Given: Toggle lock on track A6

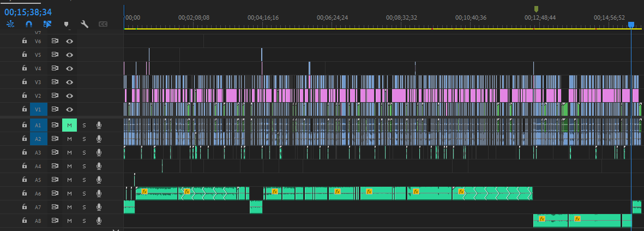Looking at the screenshot, I should pyautogui.click(x=24, y=193).
